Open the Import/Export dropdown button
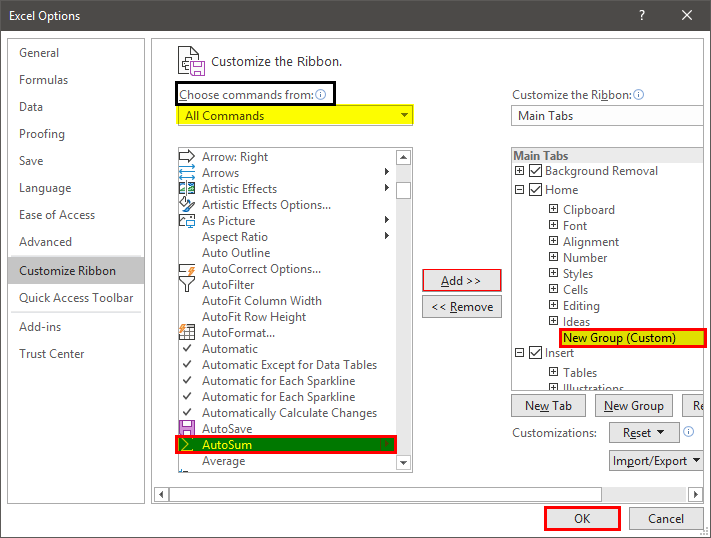711x538 pixels. pos(656,460)
